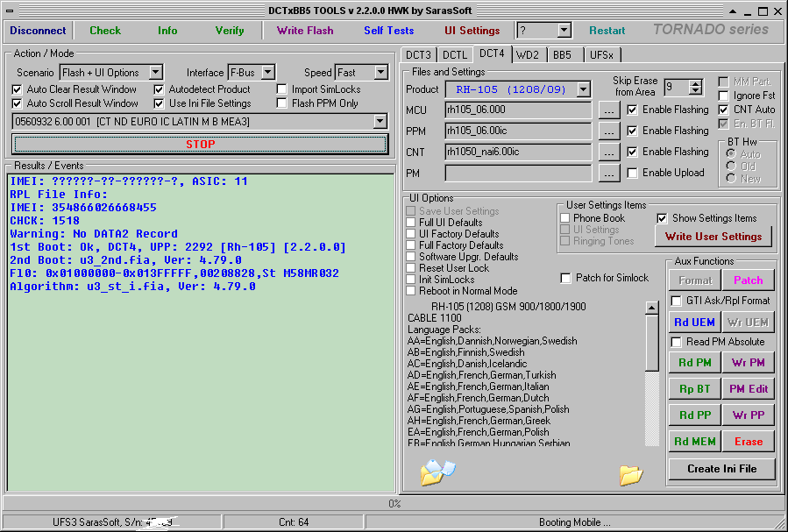Click the red STOP button
The image size is (788, 532).
[x=201, y=145]
